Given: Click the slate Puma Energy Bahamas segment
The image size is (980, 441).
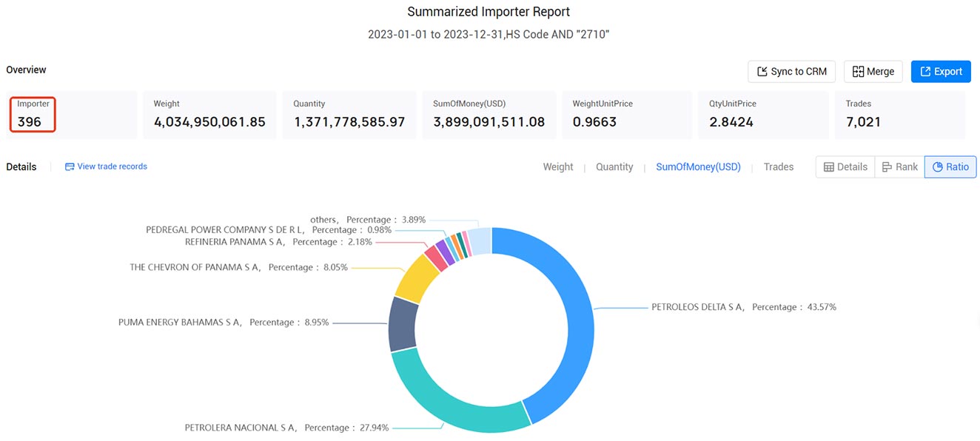Looking at the screenshot, I should (x=402, y=324).
